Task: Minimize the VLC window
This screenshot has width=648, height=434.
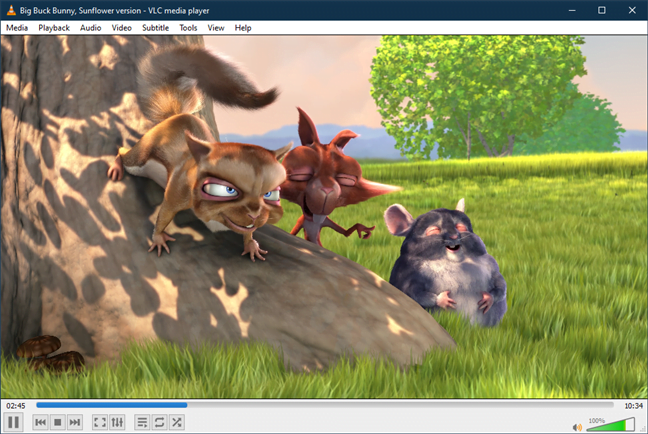Action: click(x=572, y=10)
